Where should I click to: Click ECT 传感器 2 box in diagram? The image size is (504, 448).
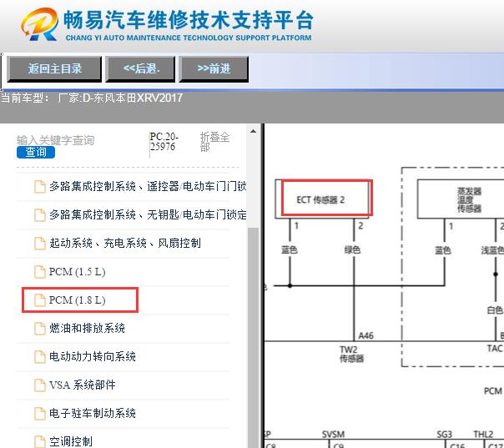pyautogui.click(x=322, y=199)
